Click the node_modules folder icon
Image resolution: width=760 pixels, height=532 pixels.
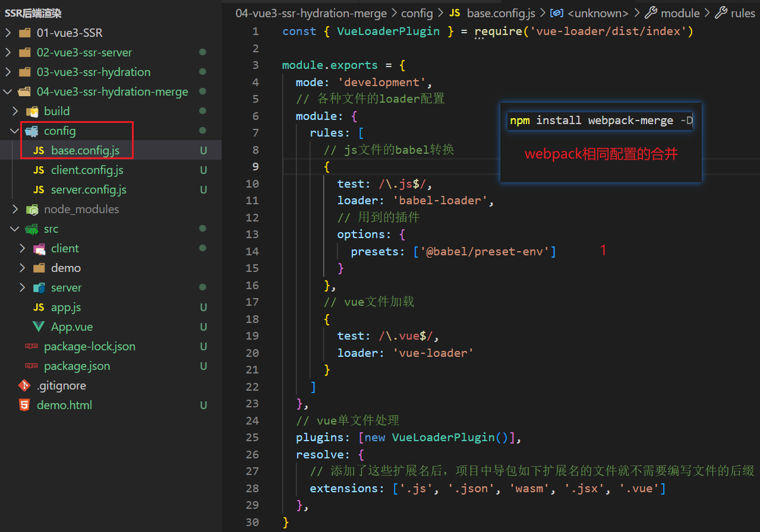(32, 209)
